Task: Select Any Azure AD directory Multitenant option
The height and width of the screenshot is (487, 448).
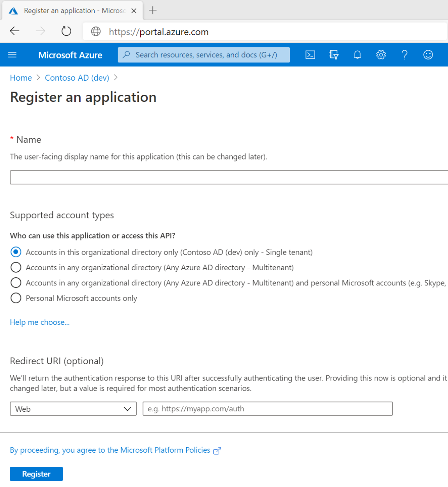Action: click(16, 267)
